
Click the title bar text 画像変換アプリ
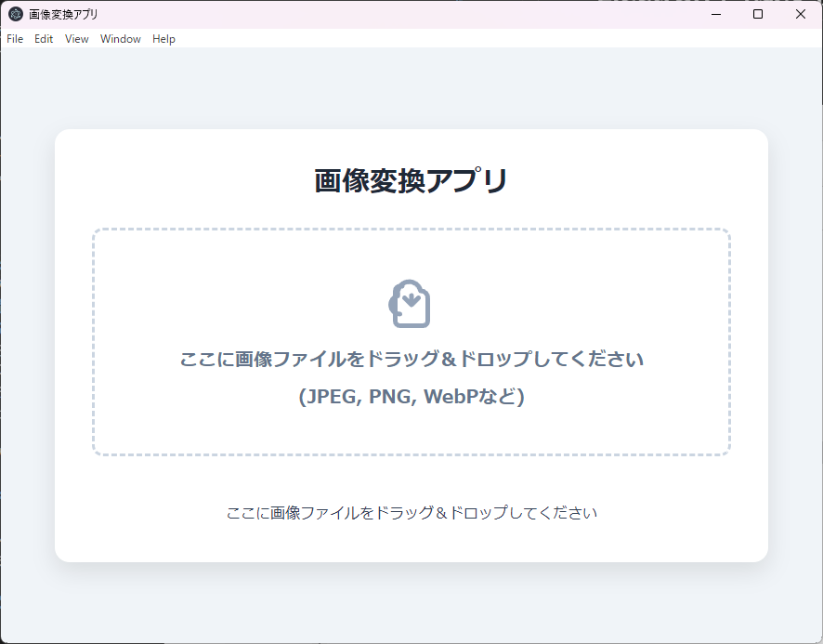[63, 14]
